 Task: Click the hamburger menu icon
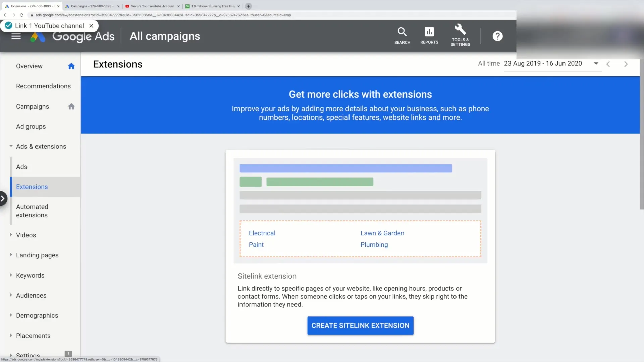point(16,36)
